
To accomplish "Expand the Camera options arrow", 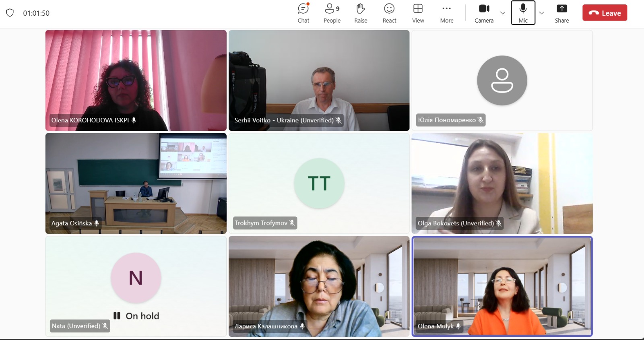I will (503, 13).
